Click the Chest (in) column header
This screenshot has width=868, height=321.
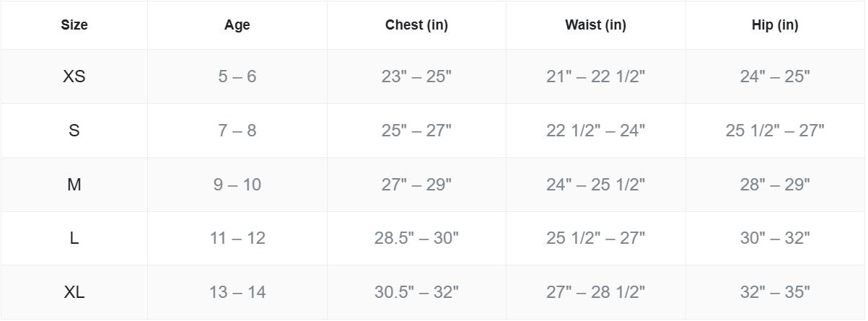(416, 25)
